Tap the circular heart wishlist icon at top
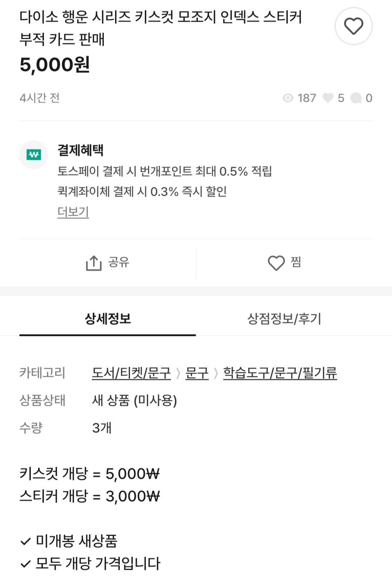The image size is (392, 588). pyautogui.click(x=354, y=26)
